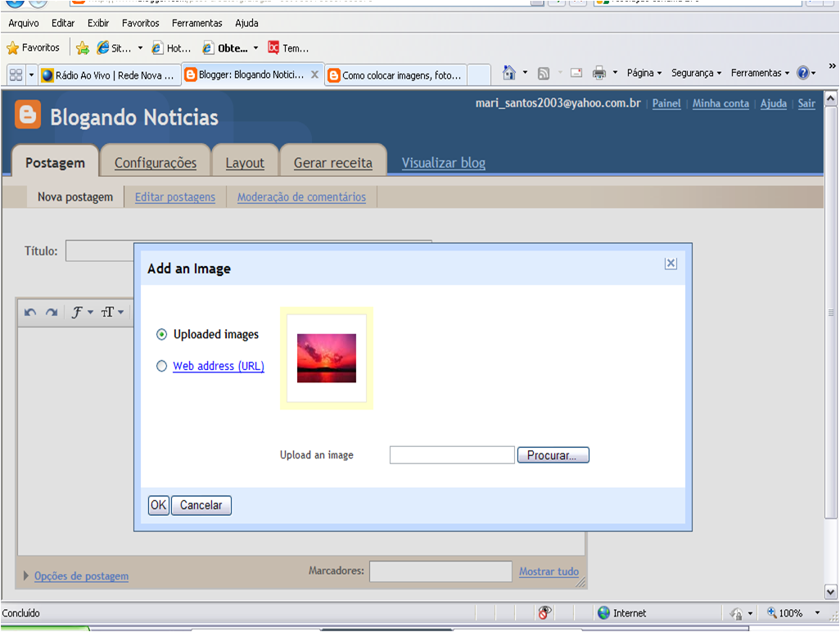840x632 pixels.
Task: Open the Ferramentas menu in menu bar
Action: tap(196, 23)
